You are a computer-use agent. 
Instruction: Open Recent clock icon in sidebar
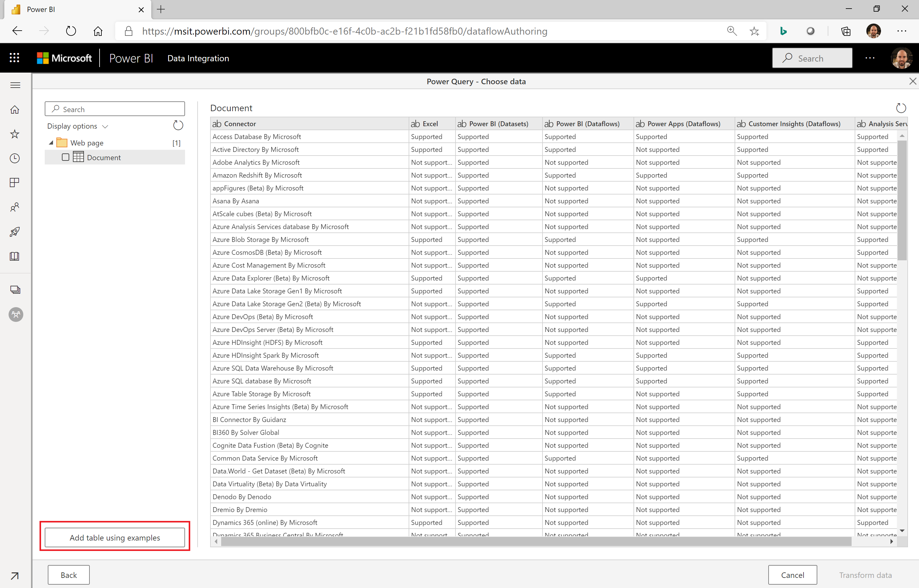(x=15, y=158)
